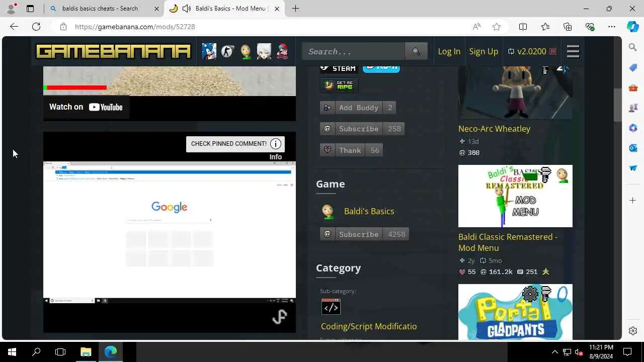Click the Steam badge

[339, 68]
